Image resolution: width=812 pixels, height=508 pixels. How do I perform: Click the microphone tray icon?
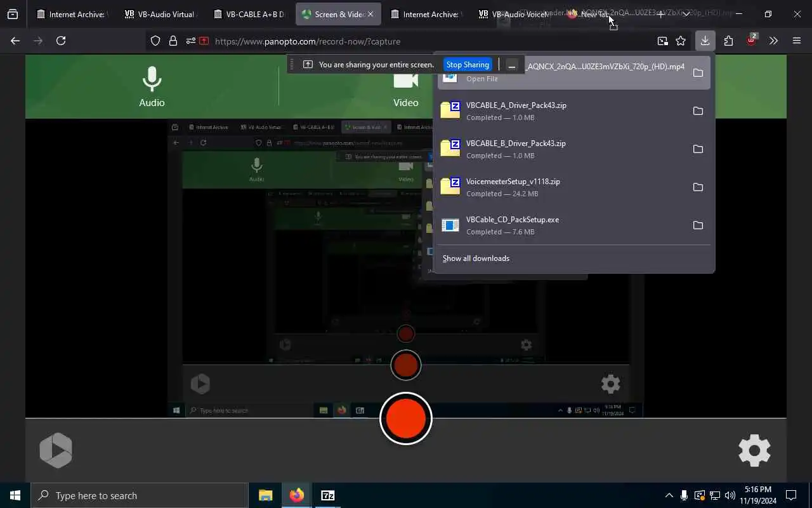(x=684, y=495)
